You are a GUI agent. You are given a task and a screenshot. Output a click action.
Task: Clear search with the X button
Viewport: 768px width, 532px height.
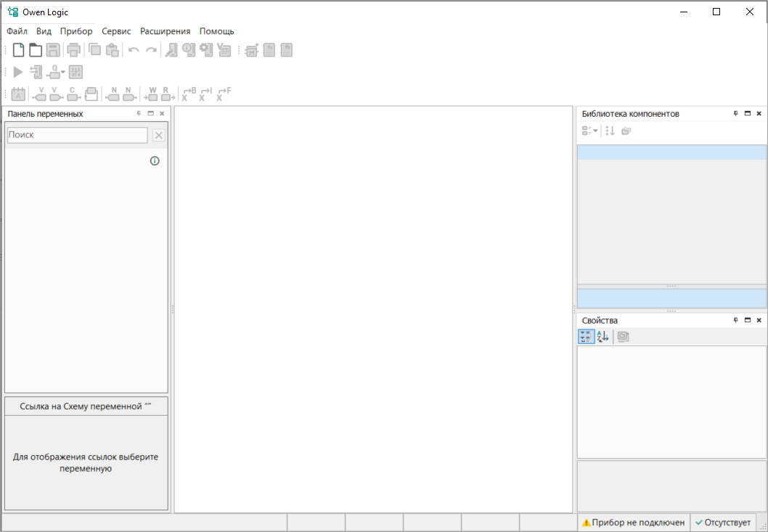coord(159,135)
